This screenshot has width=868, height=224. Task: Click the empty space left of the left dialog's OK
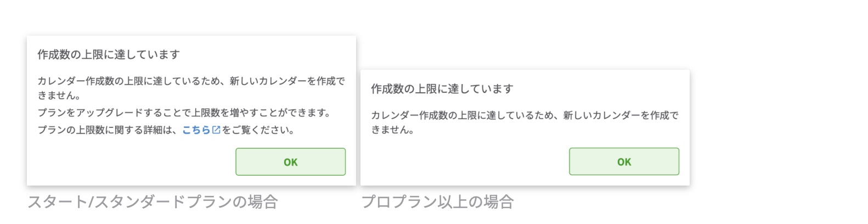click(132, 162)
